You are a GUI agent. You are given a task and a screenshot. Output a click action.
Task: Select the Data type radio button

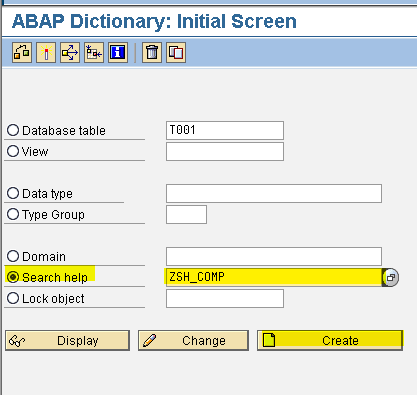coord(13,193)
